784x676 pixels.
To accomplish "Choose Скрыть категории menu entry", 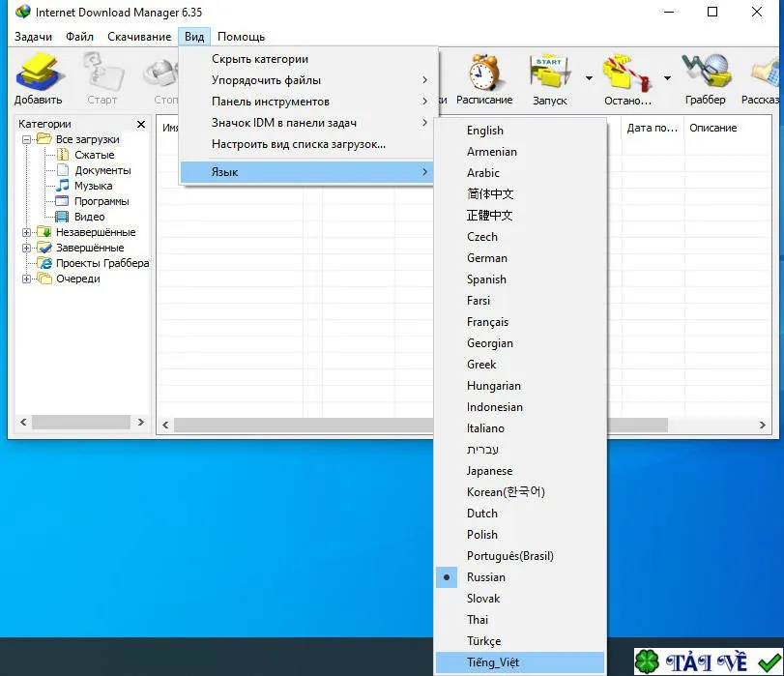I will [306, 59].
